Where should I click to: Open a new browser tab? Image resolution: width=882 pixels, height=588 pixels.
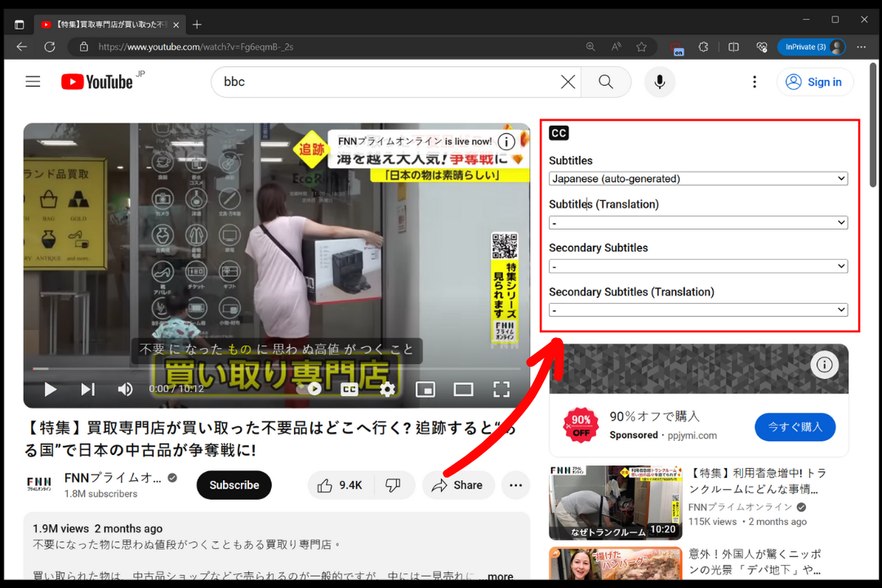click(x=197, y=24)
